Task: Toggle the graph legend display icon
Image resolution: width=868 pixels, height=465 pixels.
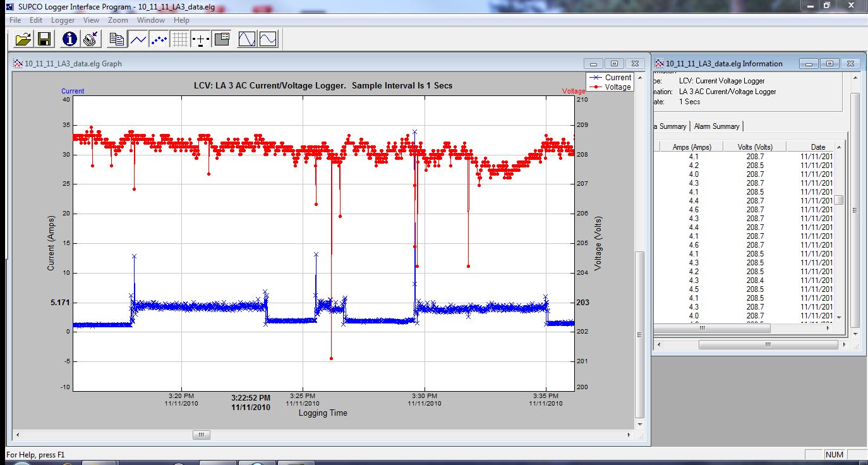Action: click(x=221, y=39)
